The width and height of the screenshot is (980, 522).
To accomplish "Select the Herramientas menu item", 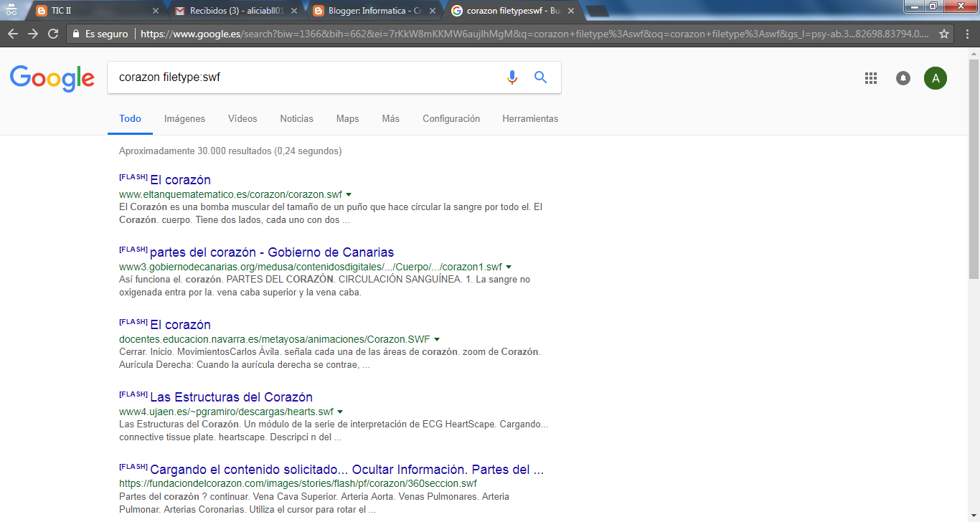I will tap(529, 118).
